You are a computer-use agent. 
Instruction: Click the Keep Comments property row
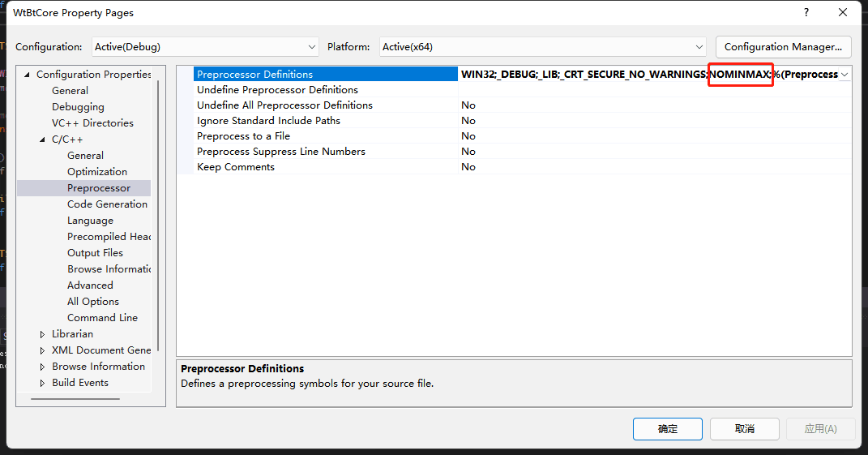coord(236,167)
